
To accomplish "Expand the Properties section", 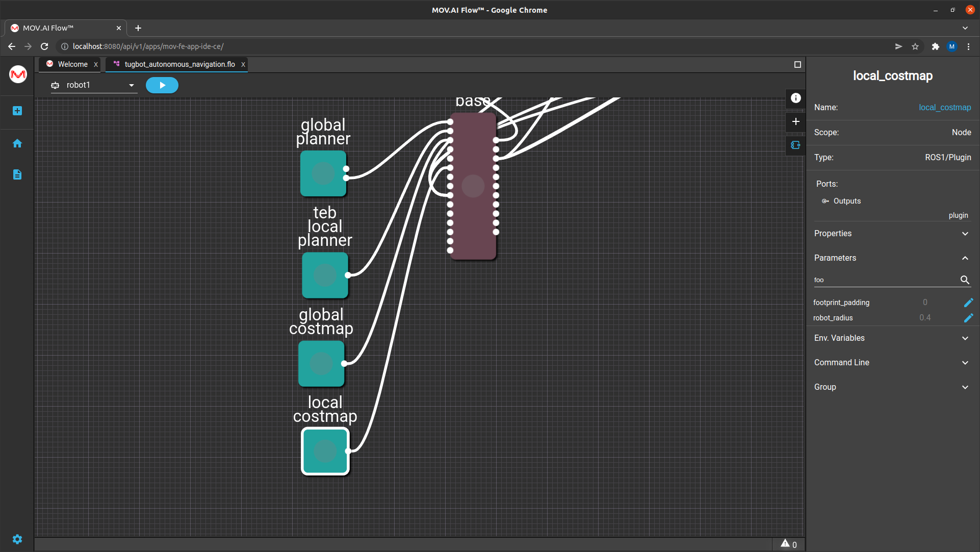I will (892, 234).
